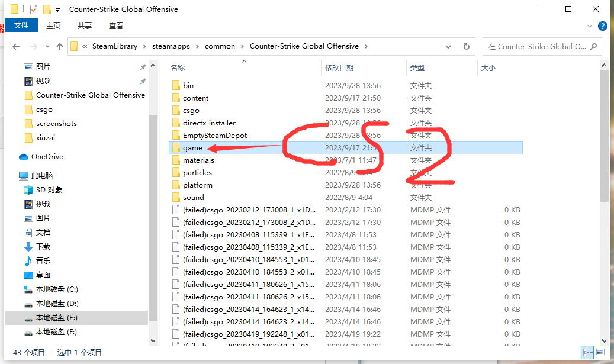
Task: Switch to the 查看 ribbon tab
Action: 116,26
